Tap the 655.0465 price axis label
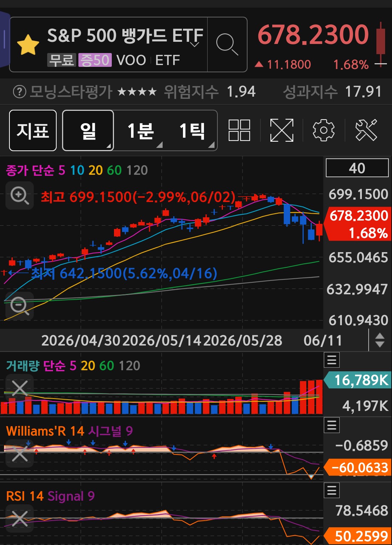This screenshot has height=545, width=392. [x=358, y=257]
